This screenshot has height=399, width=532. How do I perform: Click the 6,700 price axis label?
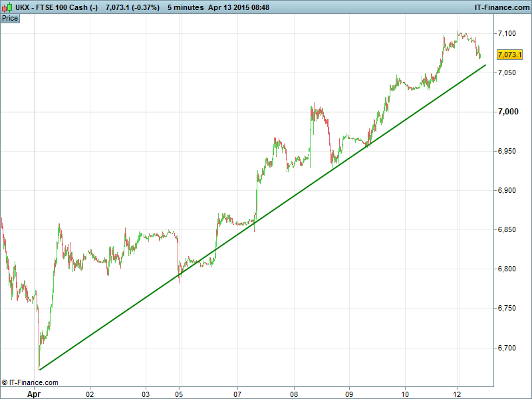coord(507,348)
